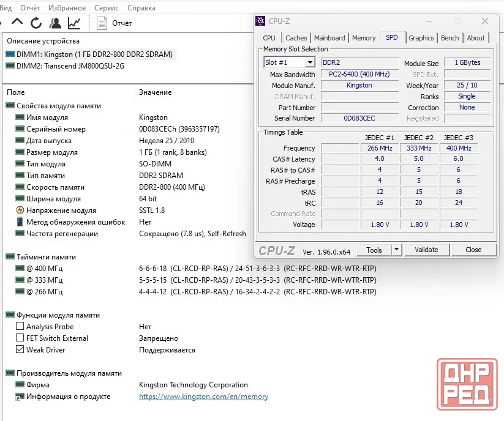The width and height of the screenshot is (504, 421).
Task: Click icon beside Тип памяти row
Action: pyautogui.click(x=20, y=176)
